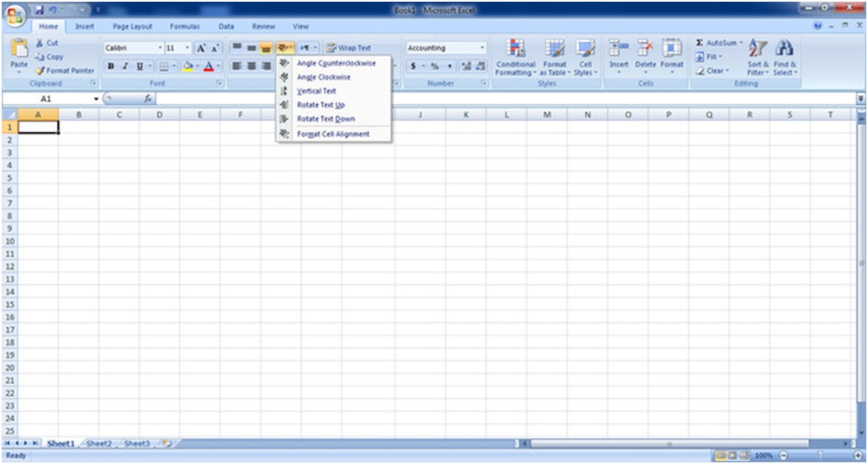Open Conditional Formatting in Styles group
The image size is (868, 464).
(516, 57)
